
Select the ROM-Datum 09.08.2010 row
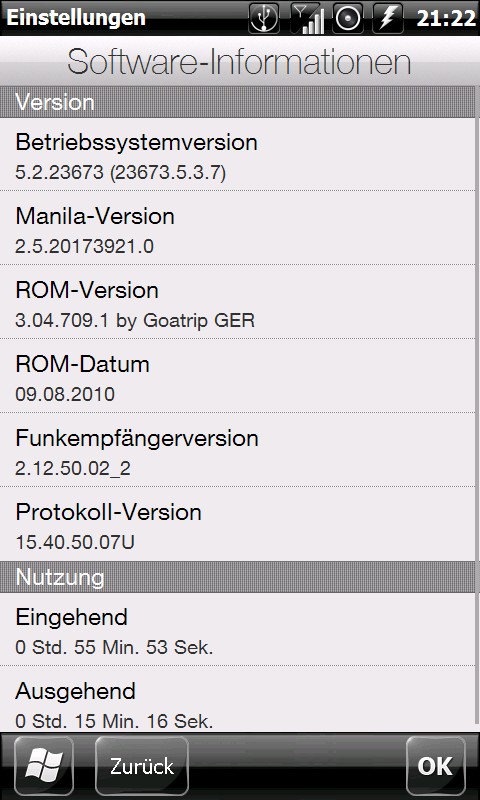pos(237,376)
